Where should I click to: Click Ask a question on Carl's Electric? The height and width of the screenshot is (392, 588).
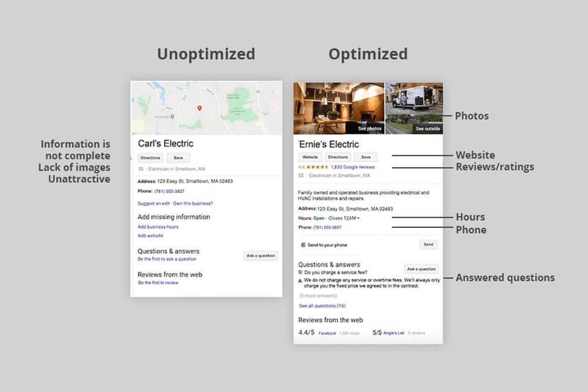tap(261, 256)
